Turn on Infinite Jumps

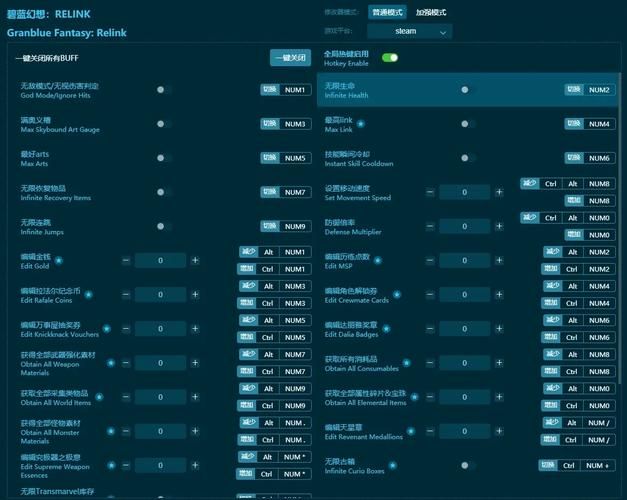click(164, 226)
